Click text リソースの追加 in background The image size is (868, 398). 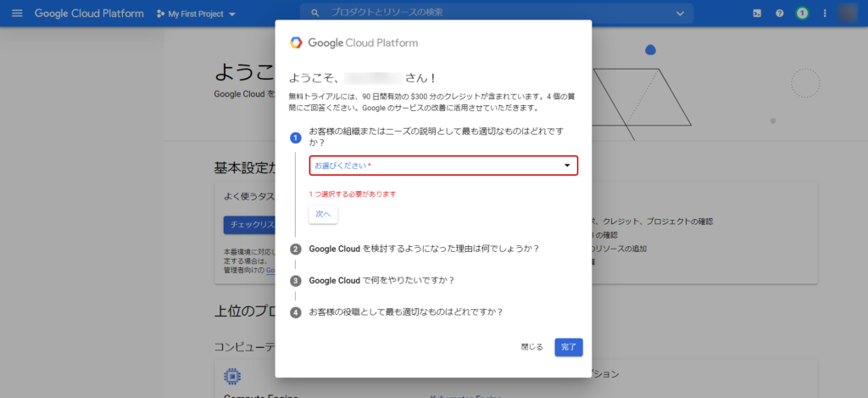coord(620,249)
